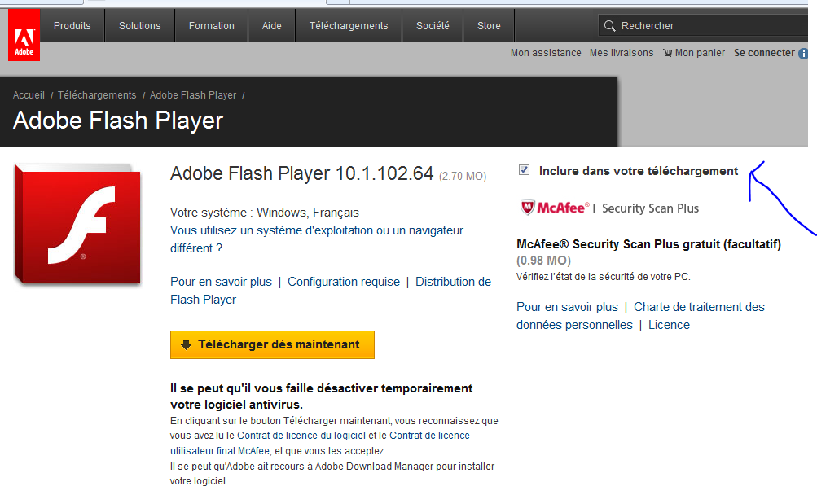Screen dimensions: 817x504
Task: Click the Adobe logo icon
Action: click(x=24, y=35)
